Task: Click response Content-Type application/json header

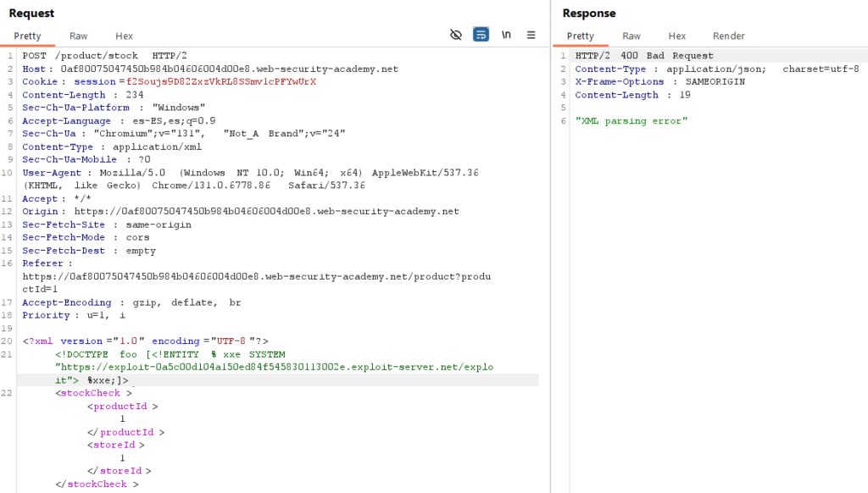Action: [x=717, y=69]
